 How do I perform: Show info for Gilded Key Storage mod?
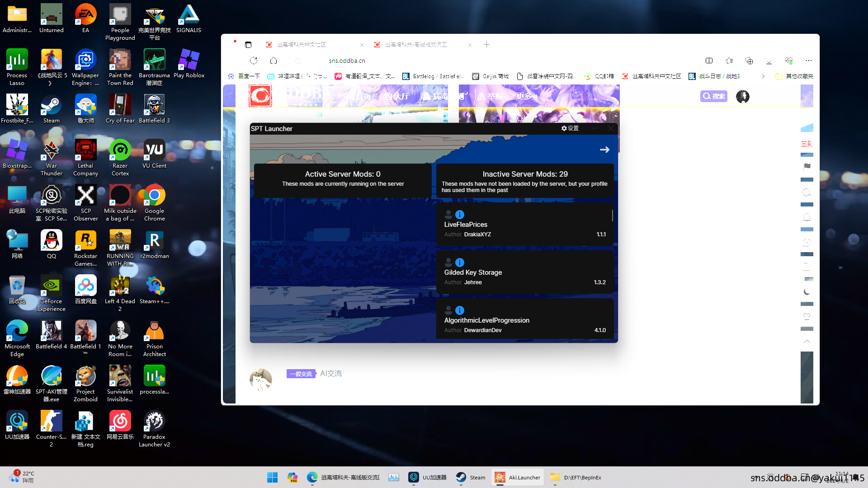(459, 263)
